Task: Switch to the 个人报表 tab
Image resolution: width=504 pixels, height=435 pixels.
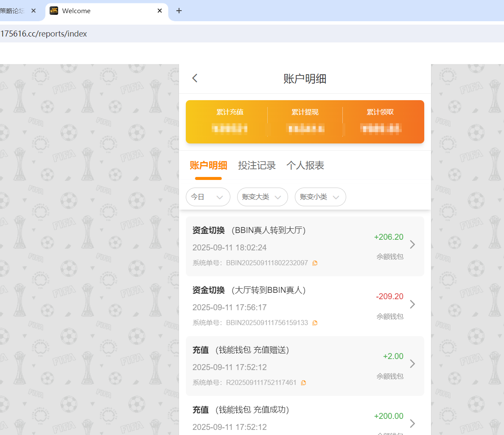Action: [x=305, y=166]
